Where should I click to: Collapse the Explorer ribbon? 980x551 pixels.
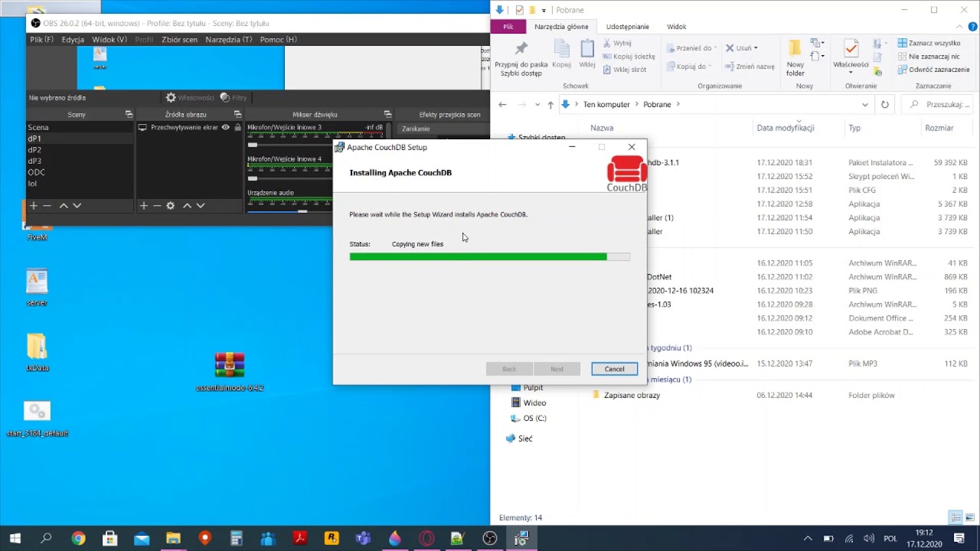point(958,26)
